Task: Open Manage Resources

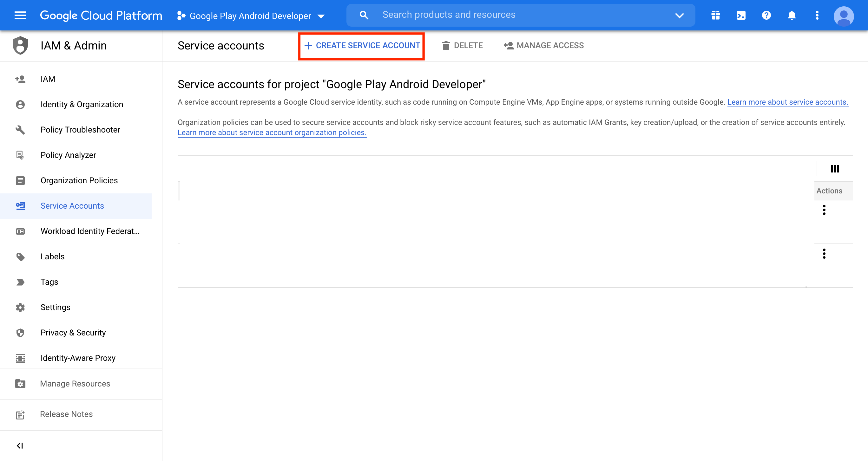Action: click(x=76, y=384)
